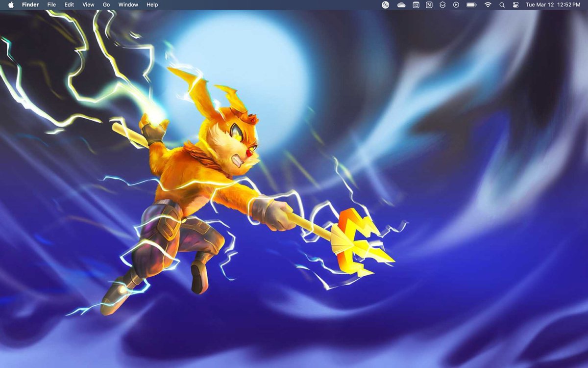Click the circular play button menu bar icon
This screenshot has height=368, width=588.
click(x=456, y=4)
